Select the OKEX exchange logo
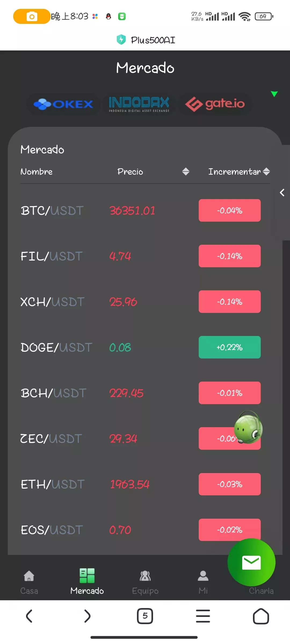Viewport: 290px width, 644px height. 63,104
